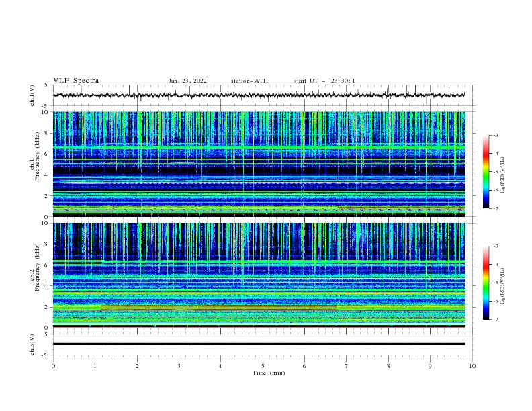Viewport: 532px width, 411px height.
Task: Click the "ch.3(V)" axis label
Action: 32,345
